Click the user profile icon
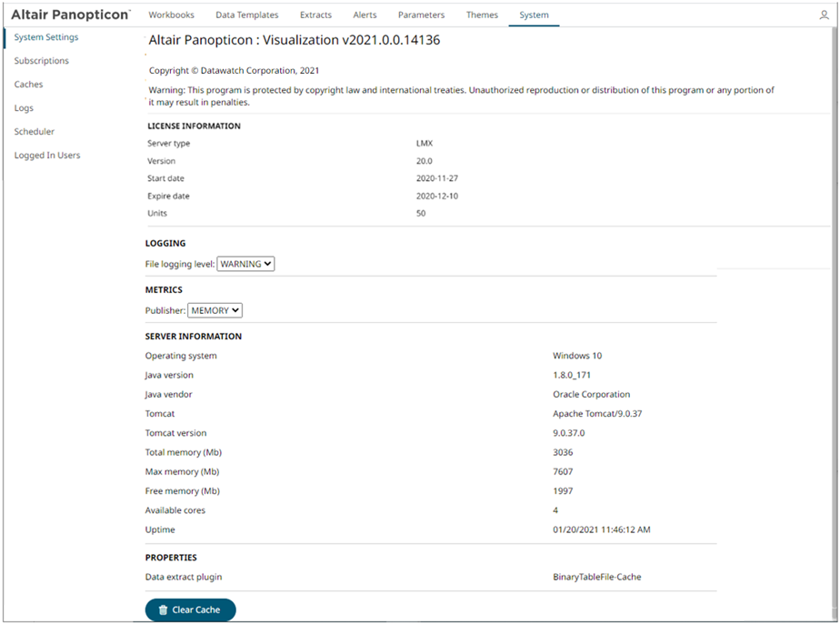The height and width of the screenshot is (625, 840). coord(824,15)
